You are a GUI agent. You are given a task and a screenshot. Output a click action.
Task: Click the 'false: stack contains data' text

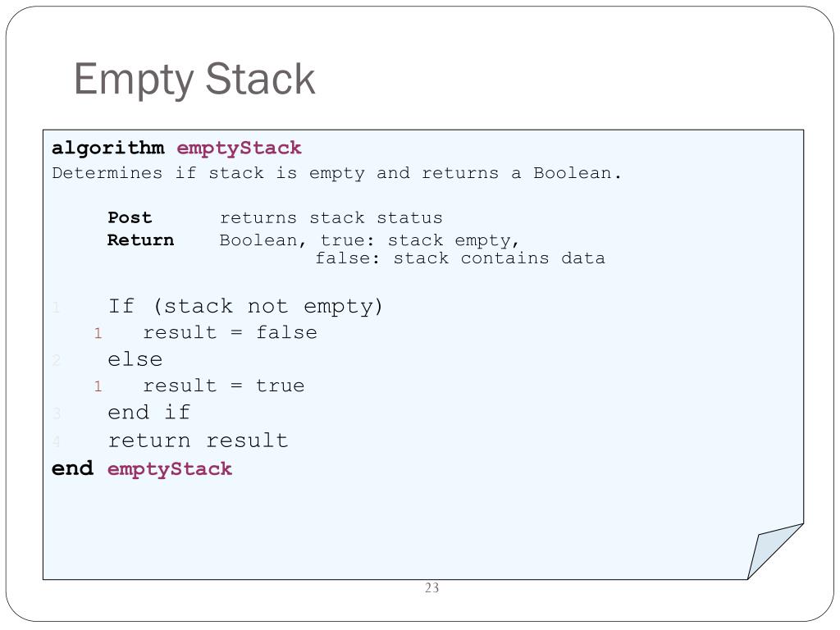(x=460, y=258)
